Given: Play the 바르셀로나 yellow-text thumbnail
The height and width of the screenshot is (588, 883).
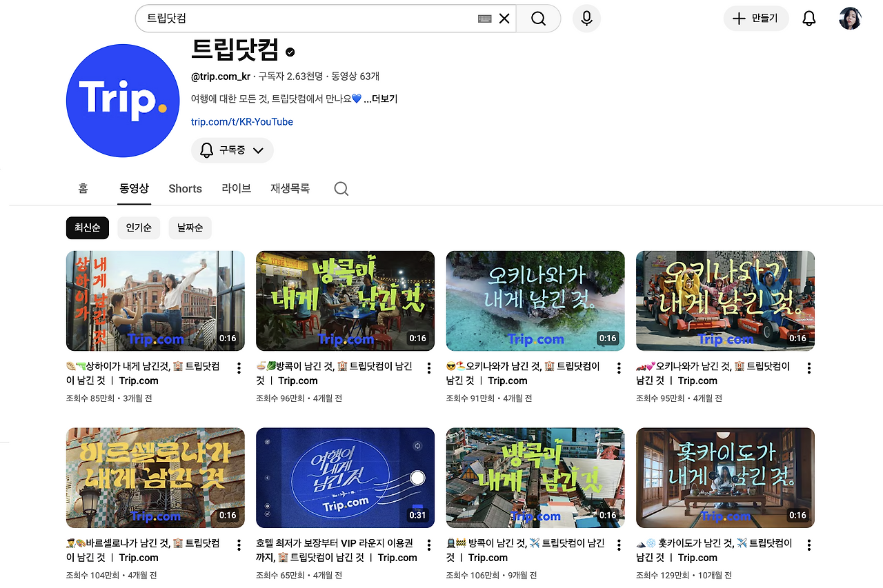Looking at the screenshot, I should (155, 478).
